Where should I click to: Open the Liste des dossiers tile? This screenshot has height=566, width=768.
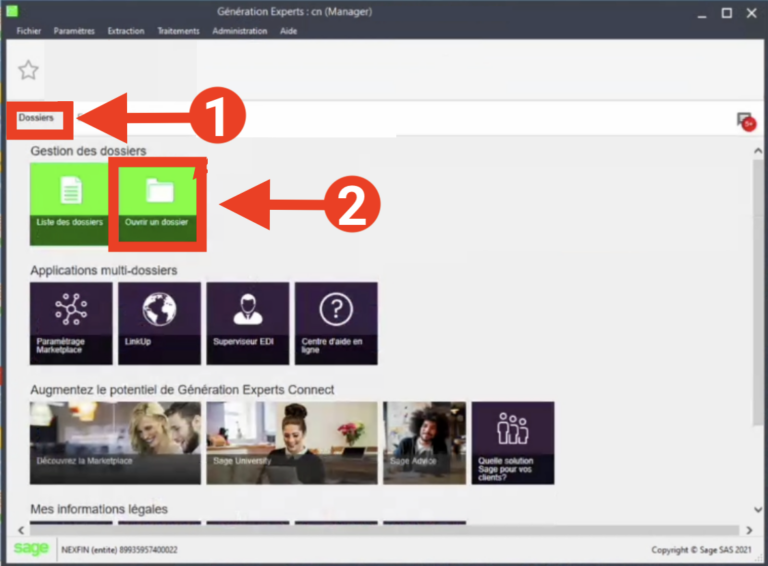[69, 204]
